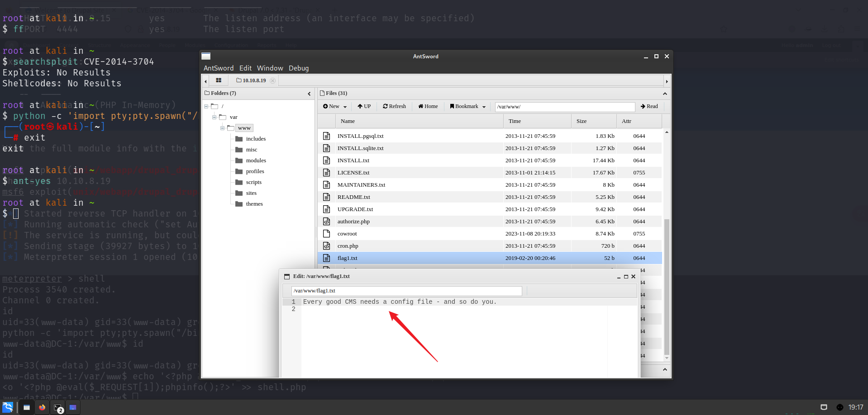Open the misc folder
Viewport: 868px width, 415px height.
coord(252,150)
